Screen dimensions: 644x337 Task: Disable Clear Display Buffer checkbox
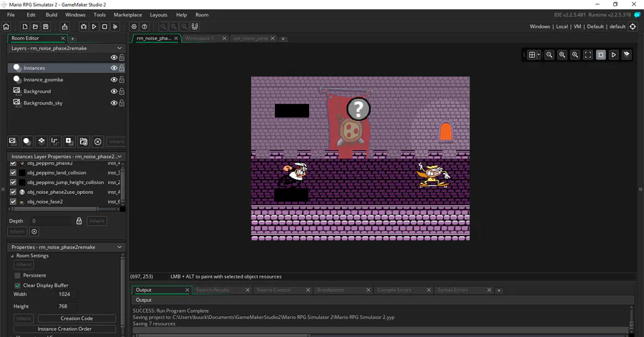tap(17, 285)
